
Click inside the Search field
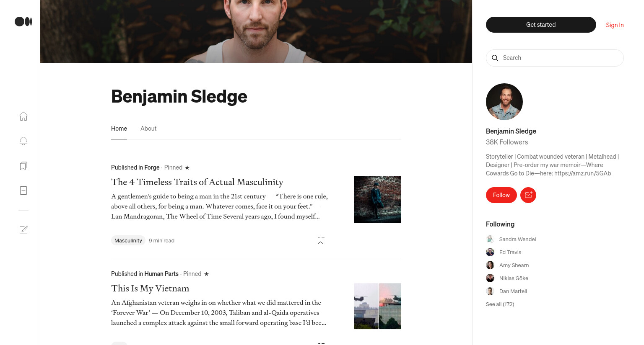[555, 58]
